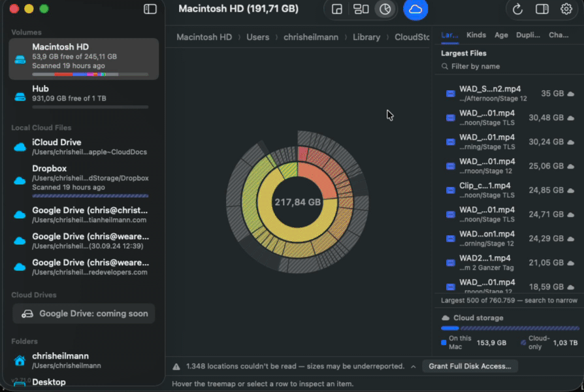Click the green sunburst segment
Screen dimensions: 584x392
coord(289,170)
